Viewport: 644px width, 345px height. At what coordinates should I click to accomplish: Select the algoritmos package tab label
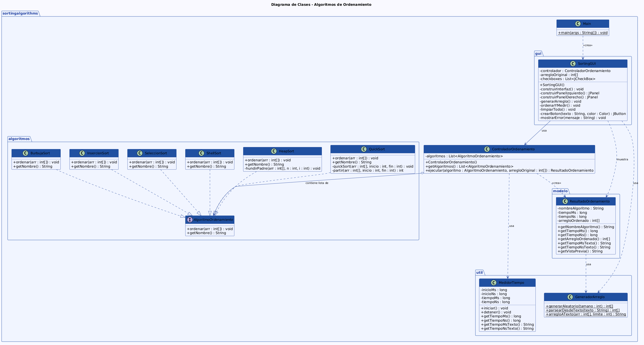(x=19, y=139)
